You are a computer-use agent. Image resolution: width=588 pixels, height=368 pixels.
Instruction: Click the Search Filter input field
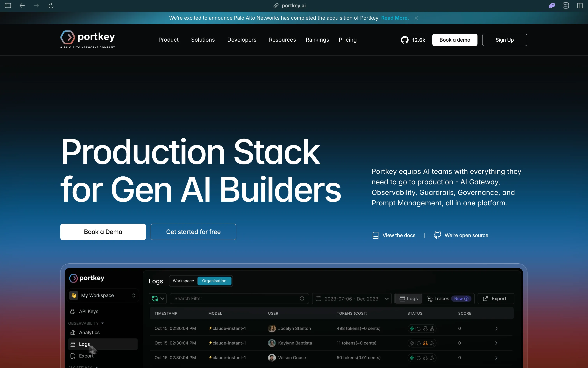pos(239,299)
